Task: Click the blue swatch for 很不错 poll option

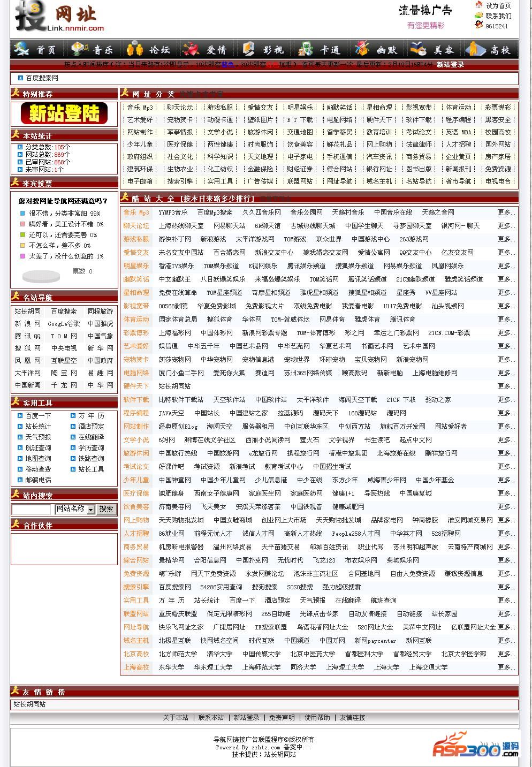Action: [22, 213]
